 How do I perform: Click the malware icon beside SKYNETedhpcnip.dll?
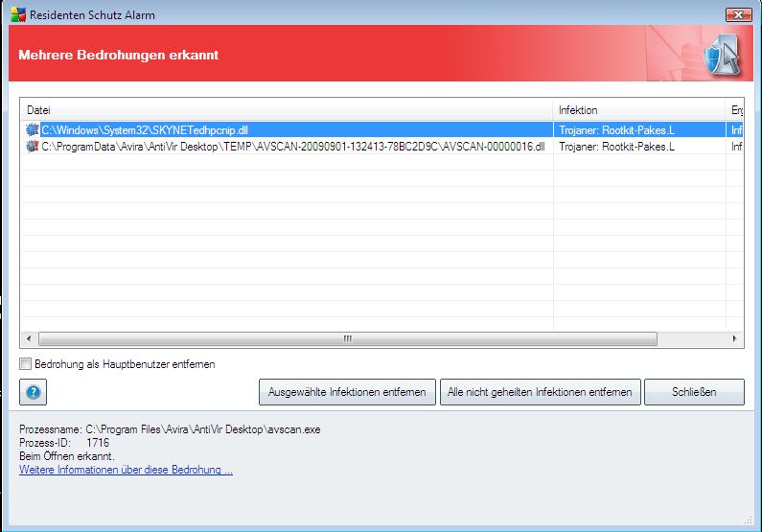(x=32, y=129)
